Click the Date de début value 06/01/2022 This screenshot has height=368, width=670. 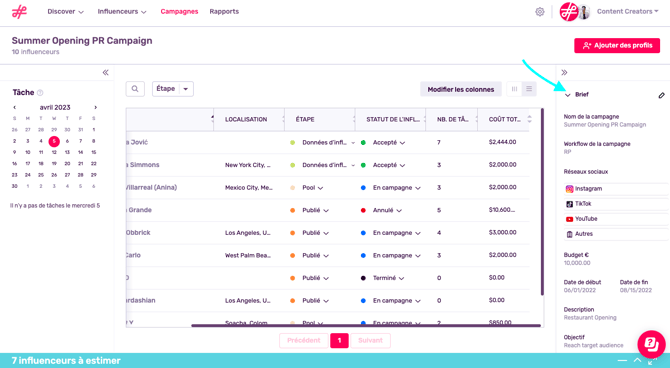point(579,291)
